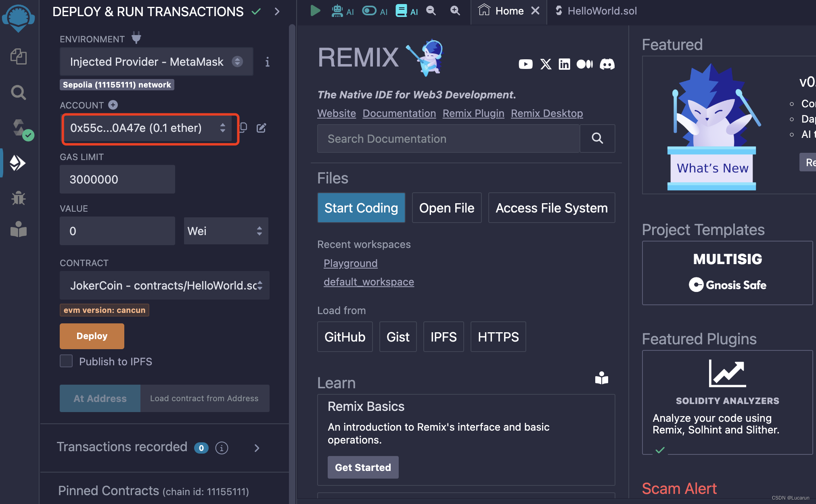
Task: Click the plus icon next to ACCOUNT
Action: click(x=113, y=105)
